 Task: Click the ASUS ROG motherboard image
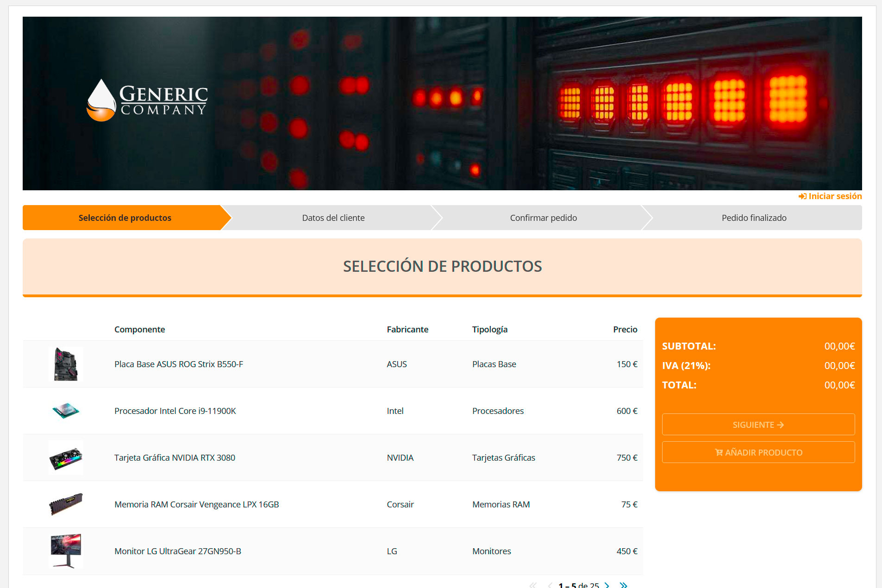[x=66, y=364]
